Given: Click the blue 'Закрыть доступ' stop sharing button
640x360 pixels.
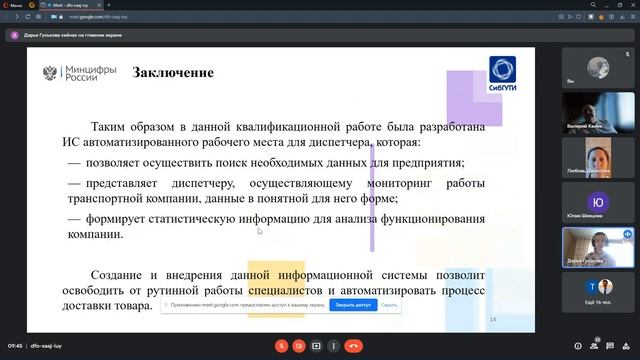Looking at the screenshot, I should [x=353, y=305].
